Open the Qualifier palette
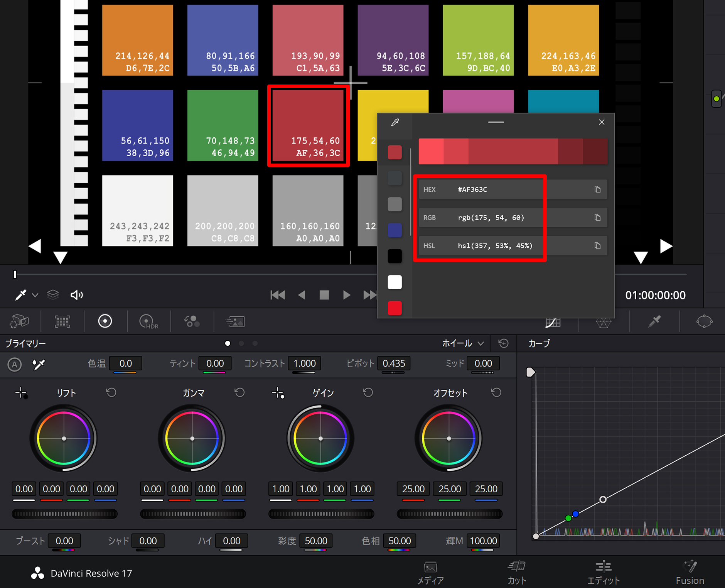The height and width of the screenshot is (588, 725). [x=654, y=321]
